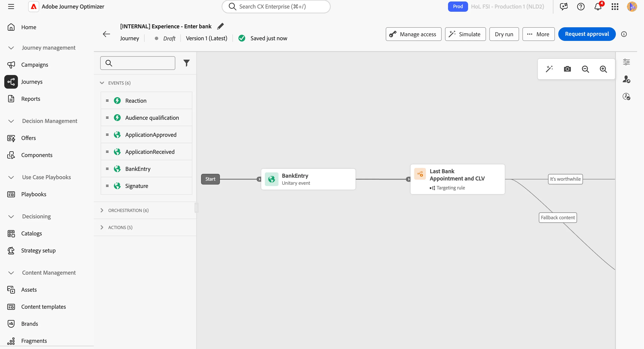Select the Signature event item in the palette
The image size is (644, 349).
(146, 186)
